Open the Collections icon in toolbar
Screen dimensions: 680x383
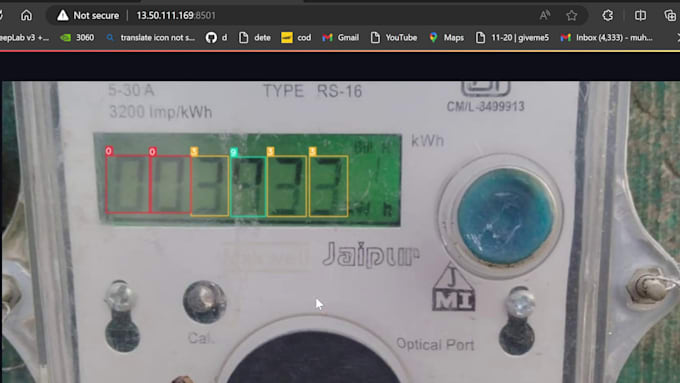pos(670,16)
